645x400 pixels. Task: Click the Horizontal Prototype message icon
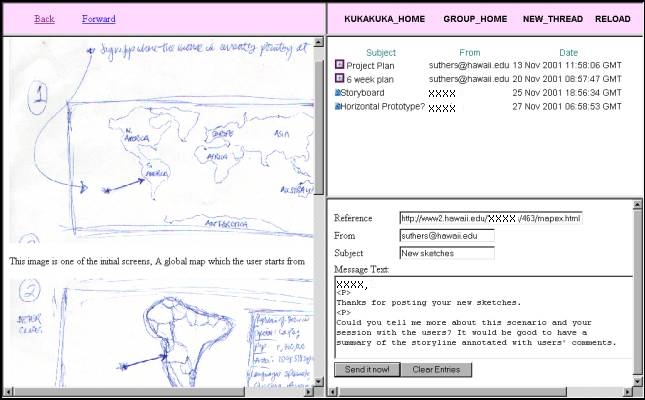[x=338, y=106]
